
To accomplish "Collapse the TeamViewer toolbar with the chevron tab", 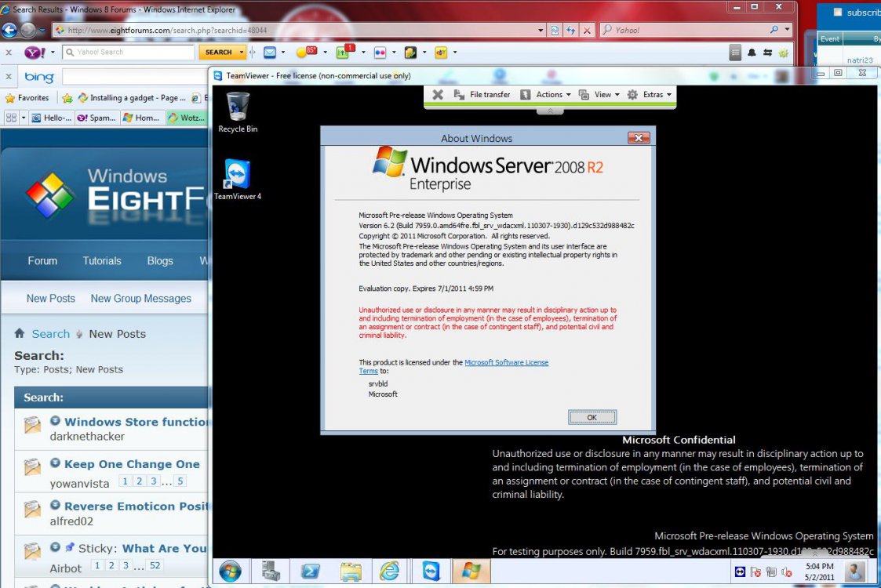I will [550, 111].
